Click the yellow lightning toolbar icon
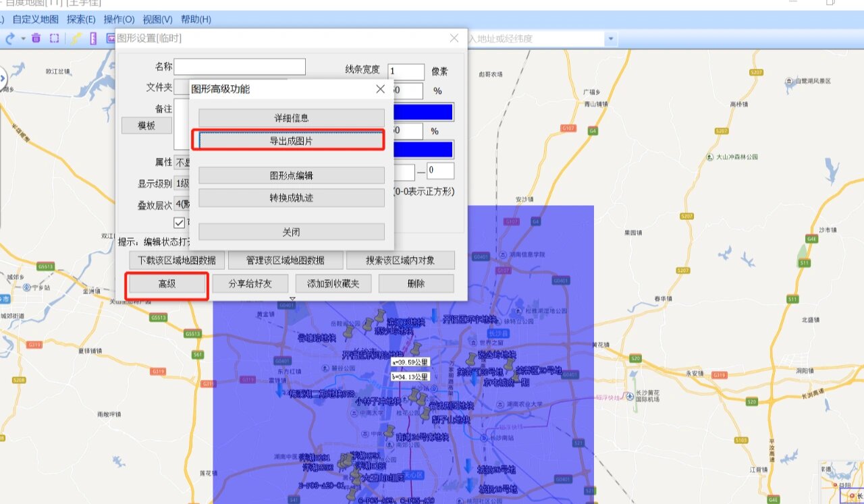The width and height of the screenshot is (864, 504). pos(76,38)
